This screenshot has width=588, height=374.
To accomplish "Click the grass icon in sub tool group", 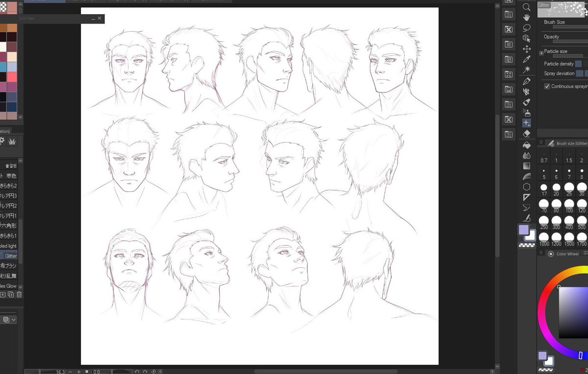I will [12, 141].
